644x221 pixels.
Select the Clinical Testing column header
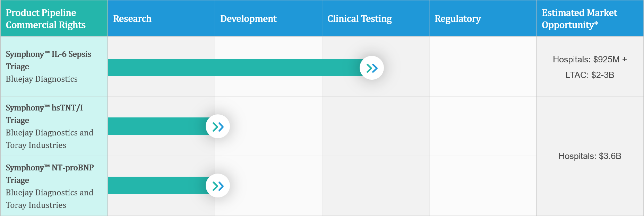pyautogui.click(x=360, y=19)
